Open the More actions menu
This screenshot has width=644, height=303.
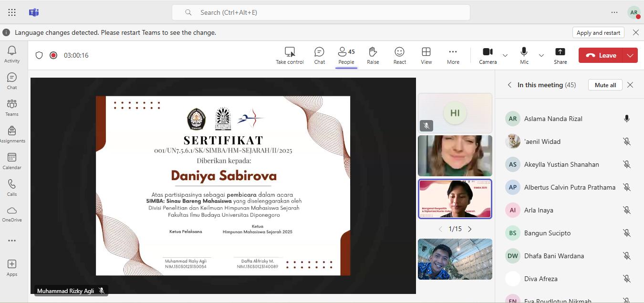pos(453,55)
